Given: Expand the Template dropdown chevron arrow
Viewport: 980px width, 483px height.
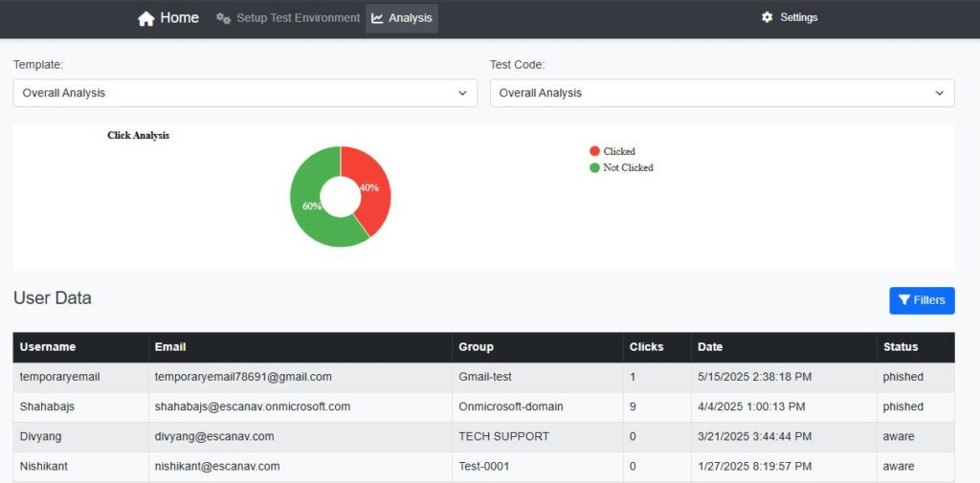Looking at the screenshot, I should point(462,93).
